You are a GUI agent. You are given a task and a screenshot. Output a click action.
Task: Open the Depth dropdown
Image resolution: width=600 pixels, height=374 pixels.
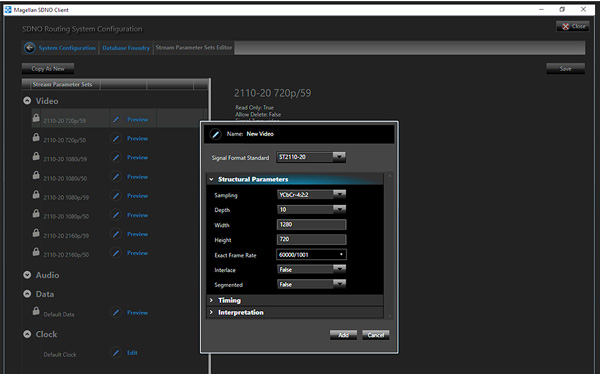coord(339,209)
